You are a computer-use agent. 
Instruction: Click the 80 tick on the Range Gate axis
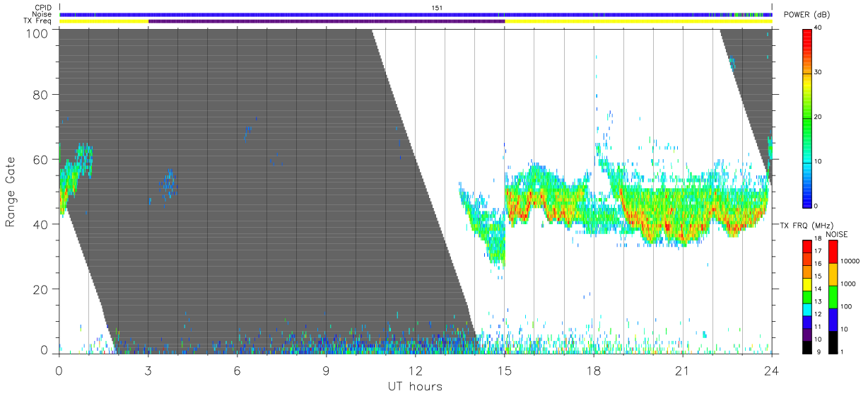click(x=39, y=95)
